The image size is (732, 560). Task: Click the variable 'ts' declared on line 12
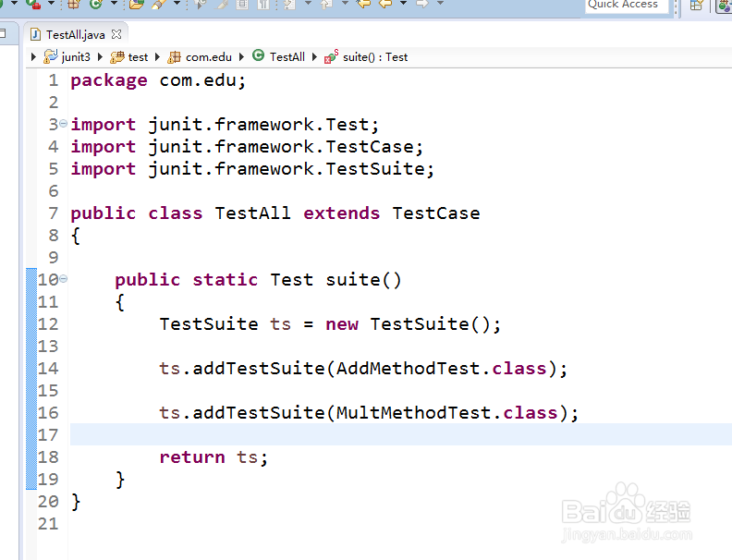coord(280,324)
